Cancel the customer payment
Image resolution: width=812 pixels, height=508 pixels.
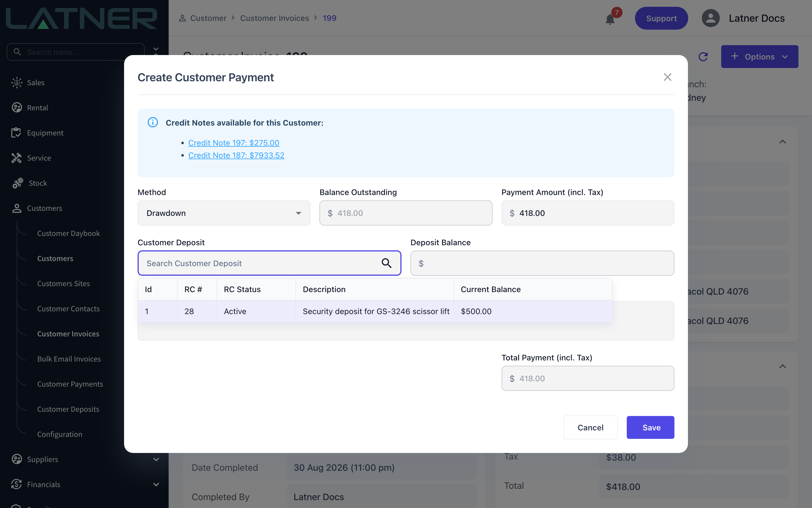click(x=590, y=427)
